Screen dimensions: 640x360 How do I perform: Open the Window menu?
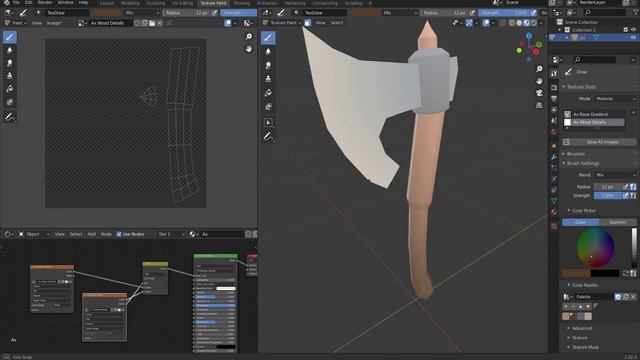(65, 2)
